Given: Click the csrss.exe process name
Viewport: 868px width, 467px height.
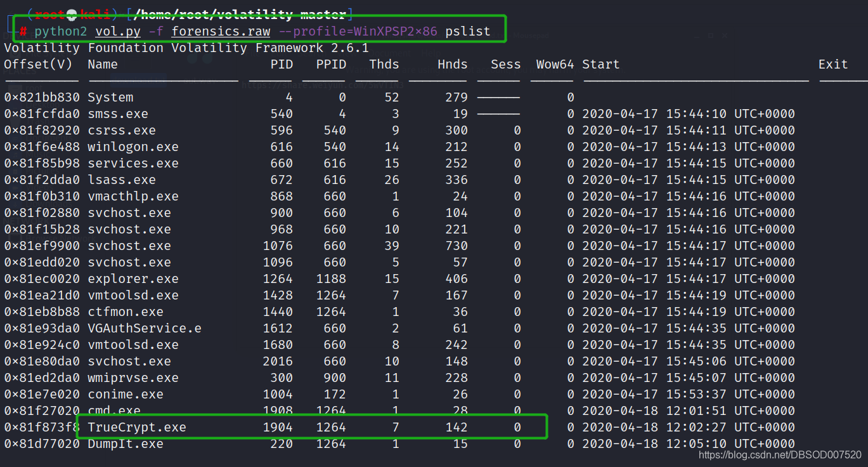Looking at the screenshot, I should (122, 130).
